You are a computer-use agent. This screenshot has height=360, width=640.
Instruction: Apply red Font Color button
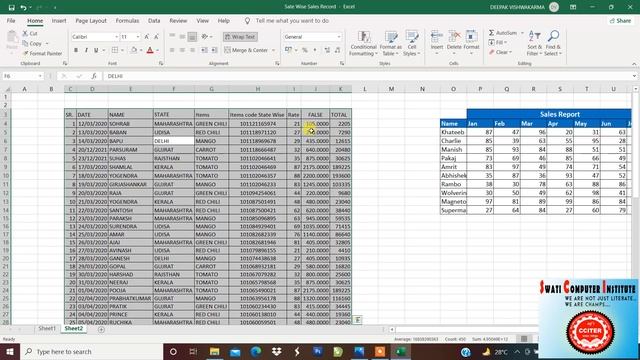coord(150,50)
